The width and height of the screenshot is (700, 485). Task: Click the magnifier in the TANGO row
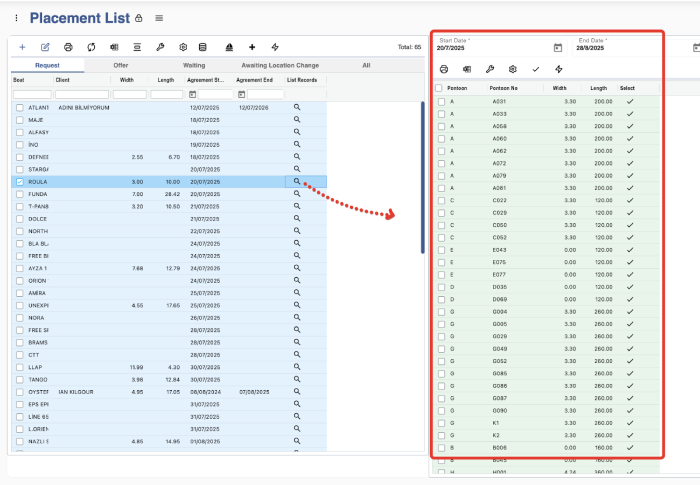pos(297,379)
